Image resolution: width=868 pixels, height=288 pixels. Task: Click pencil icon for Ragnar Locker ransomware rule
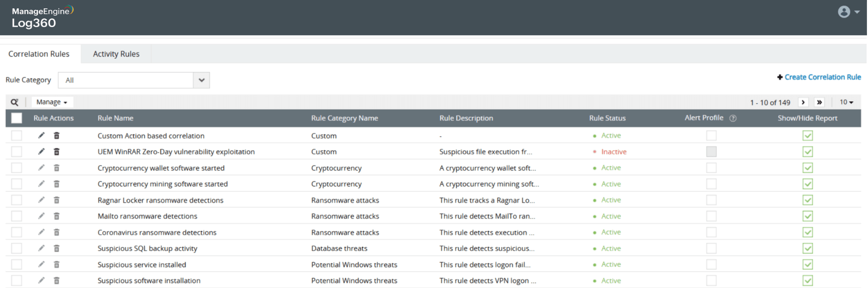click(x=41, y=200)
